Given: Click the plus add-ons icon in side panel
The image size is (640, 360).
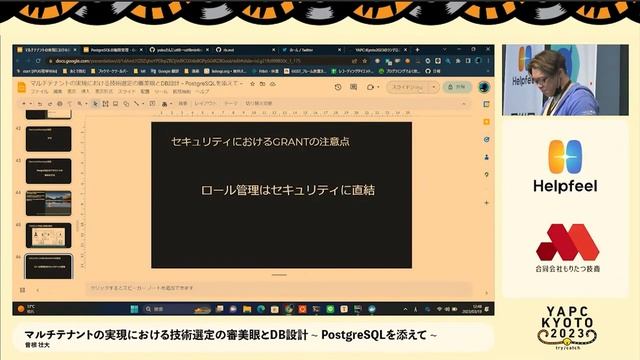Looking at the screenshot, I should [x=486, y=202].
